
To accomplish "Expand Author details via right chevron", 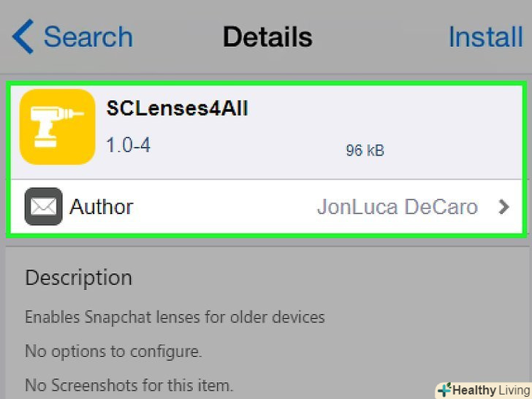I will coord(503,207).
